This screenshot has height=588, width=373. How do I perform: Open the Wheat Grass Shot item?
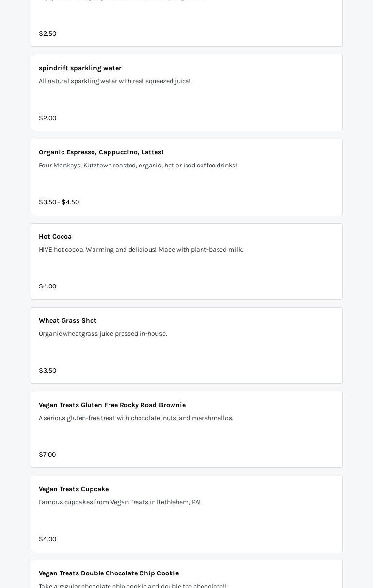point(68,321)
